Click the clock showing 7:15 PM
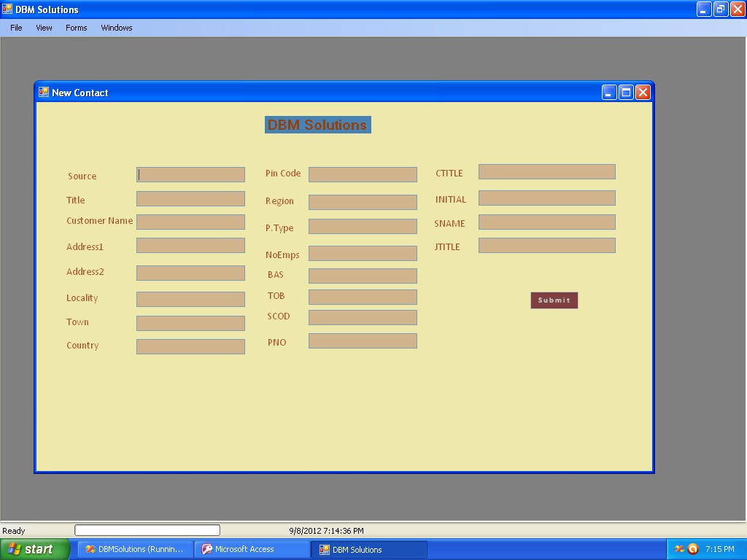 tap(719, 549)
